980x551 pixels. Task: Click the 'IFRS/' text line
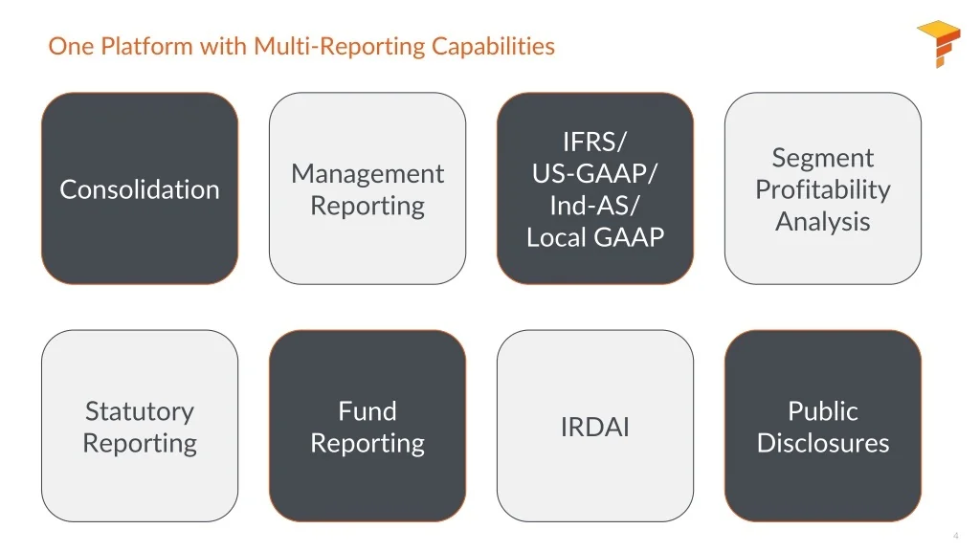(x=595, y=142)
